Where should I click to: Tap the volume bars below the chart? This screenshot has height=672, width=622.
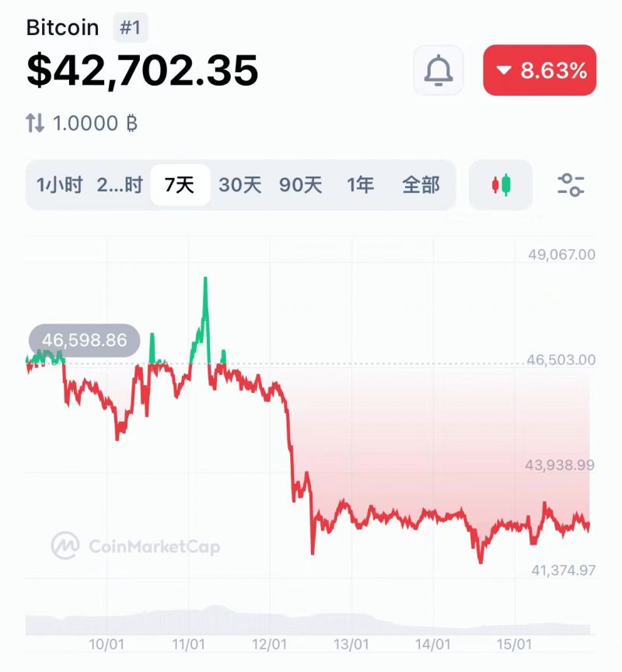click(x=308, y=621)
